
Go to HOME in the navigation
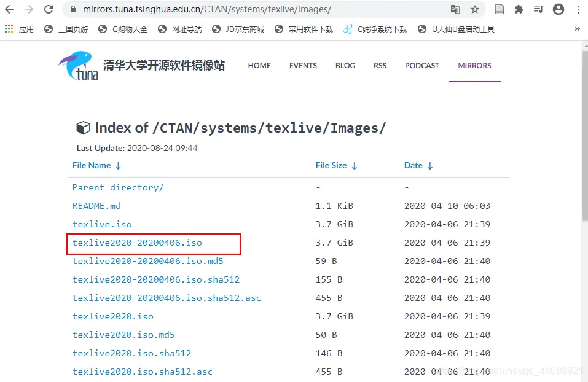[259, 66]
